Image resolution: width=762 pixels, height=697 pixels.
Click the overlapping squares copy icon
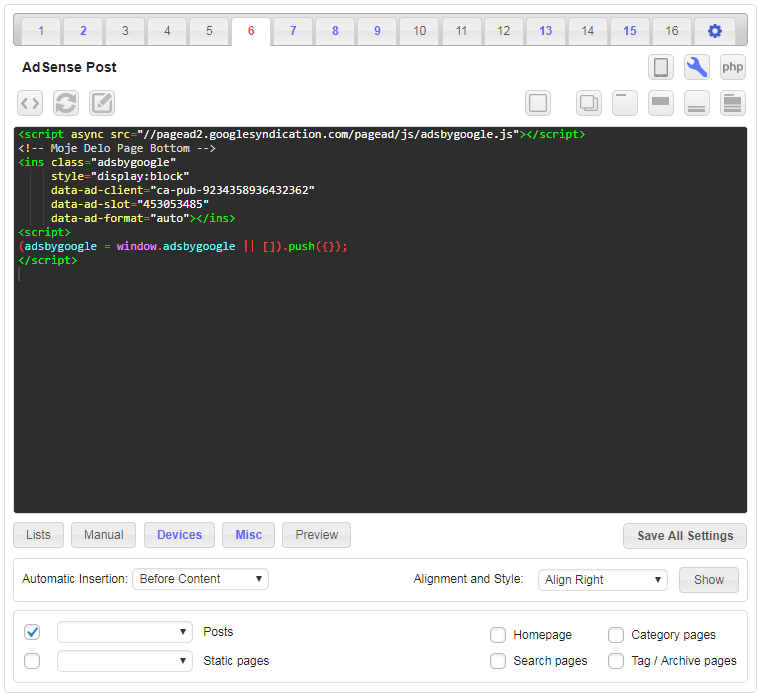(589, 103)
